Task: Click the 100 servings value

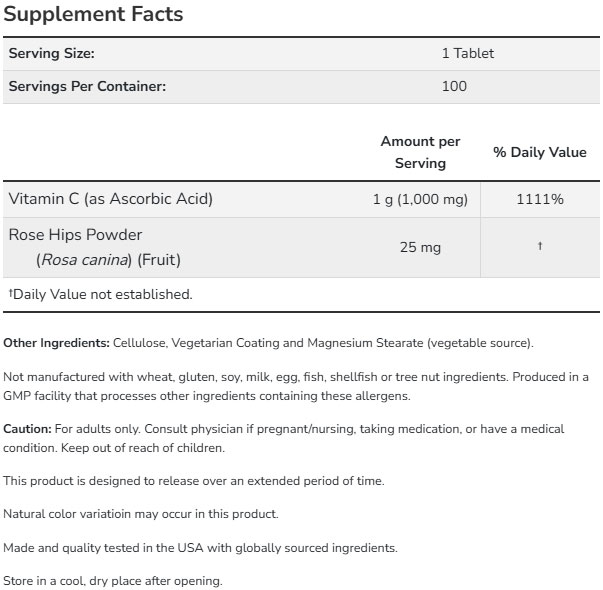Action: [454, 86]
